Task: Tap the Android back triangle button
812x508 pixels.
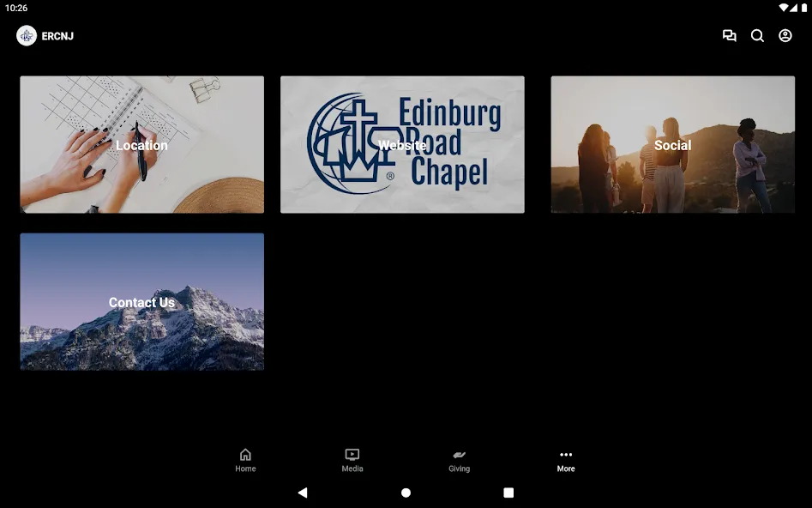Action: point(303,493)
